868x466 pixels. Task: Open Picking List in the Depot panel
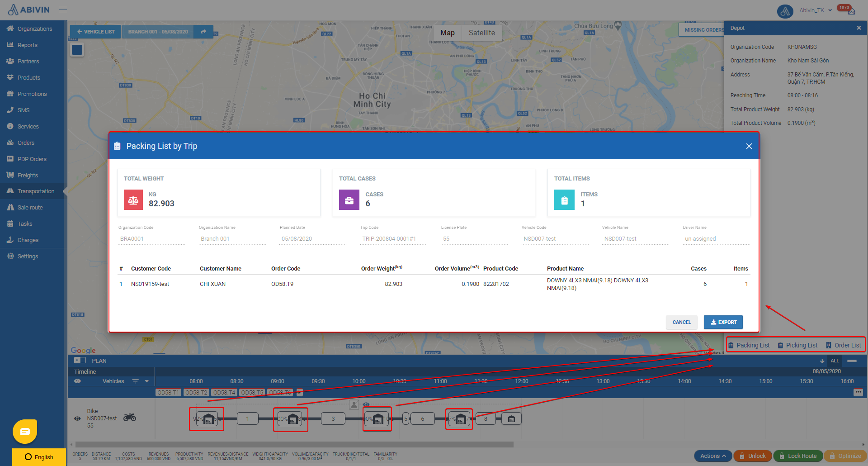797,345
